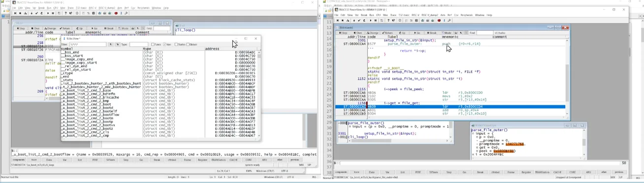The image size is (644, 183).
Task: Expand the 'input = (' node in variable view
Action: tap(473, 134)
